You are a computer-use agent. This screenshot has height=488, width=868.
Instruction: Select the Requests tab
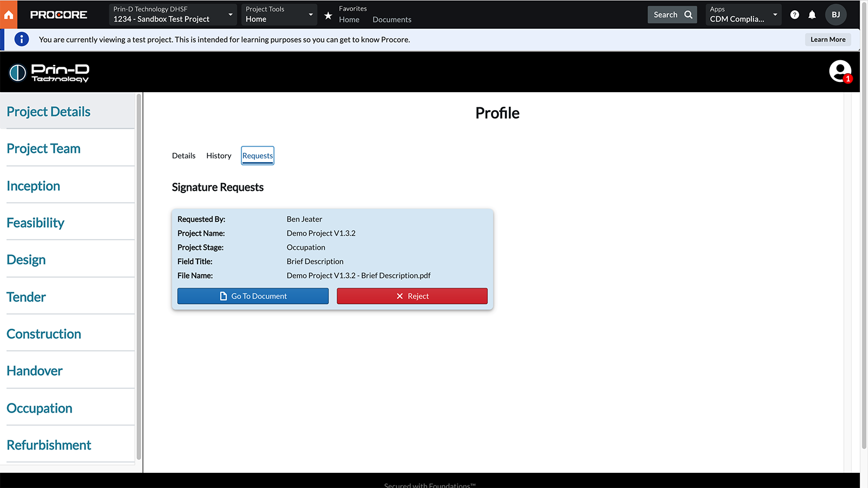click(258, 156)
